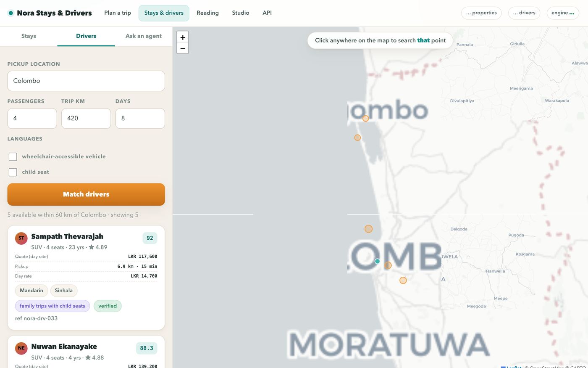This screenshot has width=588, height=368.
Task: Open Sampath Thevarajah driver name
Action: click(x=67, y=236)
